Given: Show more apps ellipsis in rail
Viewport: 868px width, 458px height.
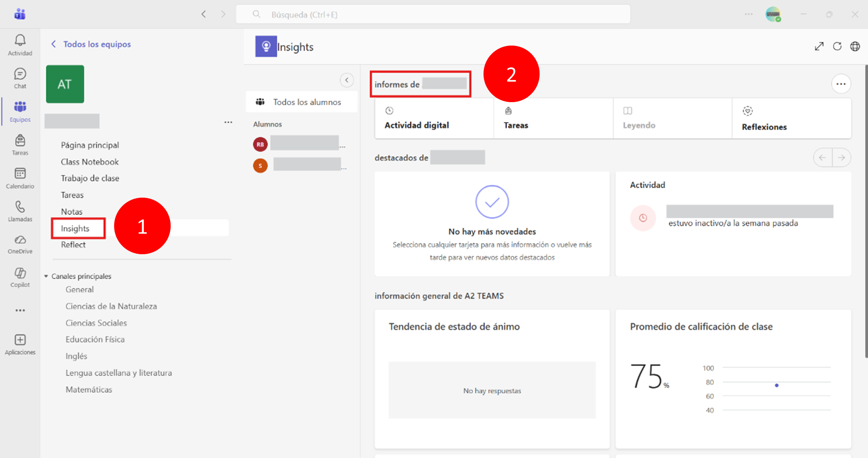Looking at the screenshot, I should point(20,310).
